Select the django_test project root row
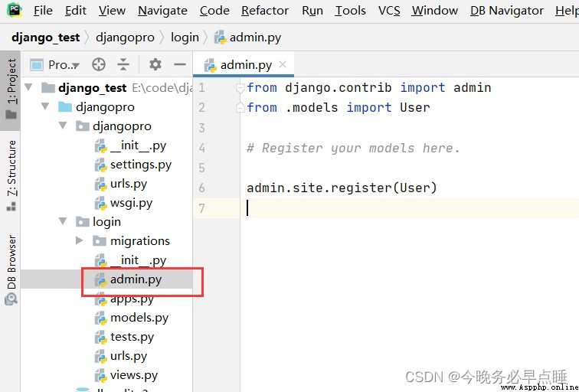 106,88
